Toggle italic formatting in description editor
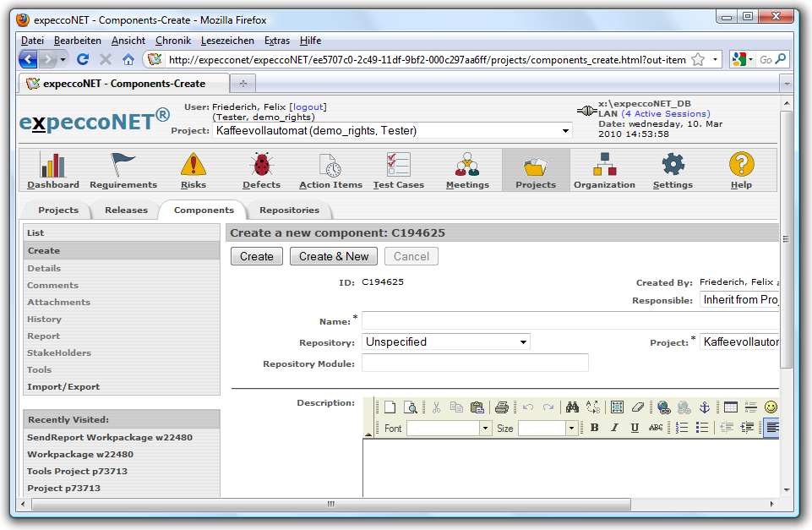The image size is (812, 530). (614, 429)
